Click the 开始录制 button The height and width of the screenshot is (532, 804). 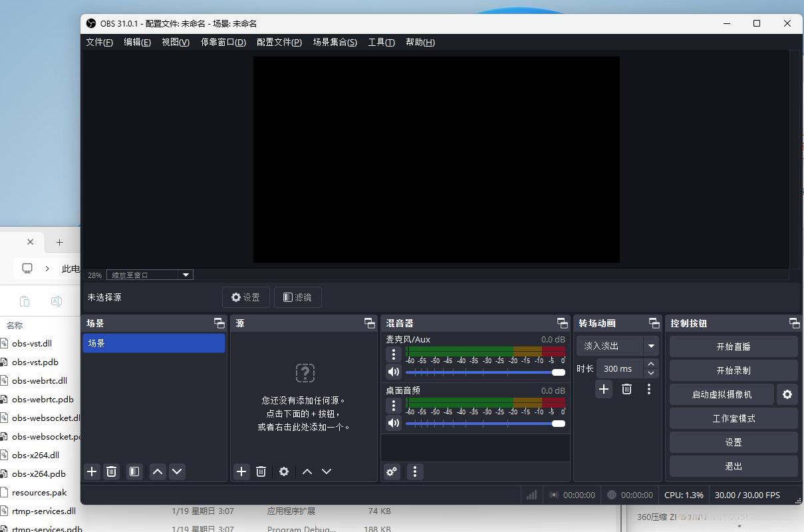(x=734, y=370)
